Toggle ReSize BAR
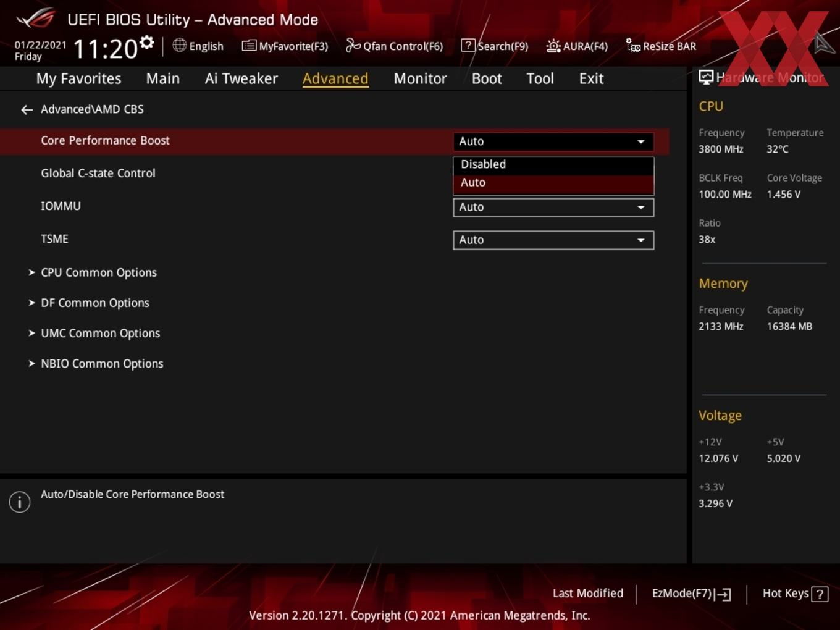 (661, 46)
